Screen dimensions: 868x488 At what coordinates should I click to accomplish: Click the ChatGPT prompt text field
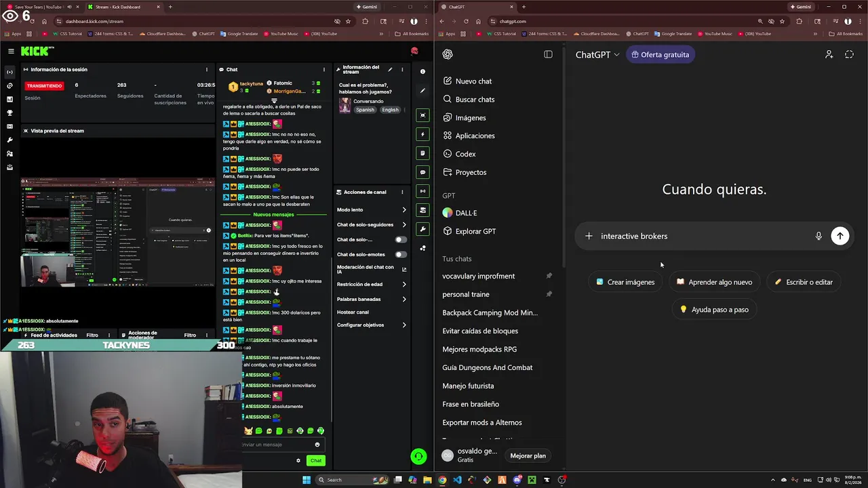[705, 236]
